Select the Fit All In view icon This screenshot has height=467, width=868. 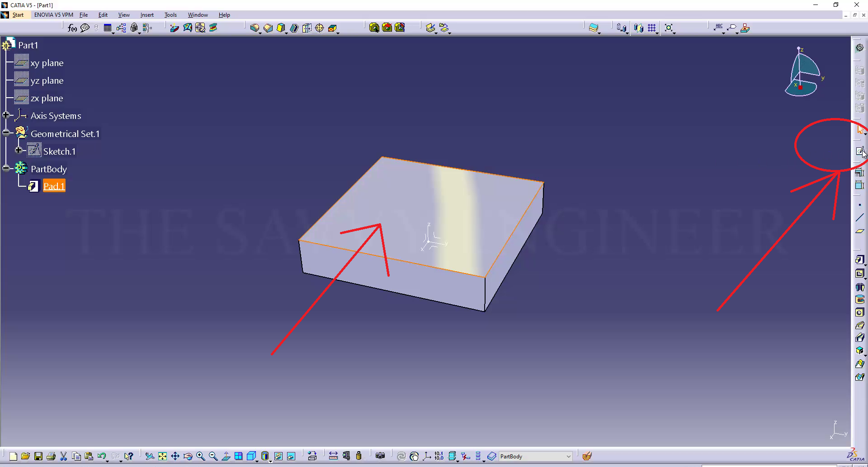pyautogui.click(x=162, y=456)
